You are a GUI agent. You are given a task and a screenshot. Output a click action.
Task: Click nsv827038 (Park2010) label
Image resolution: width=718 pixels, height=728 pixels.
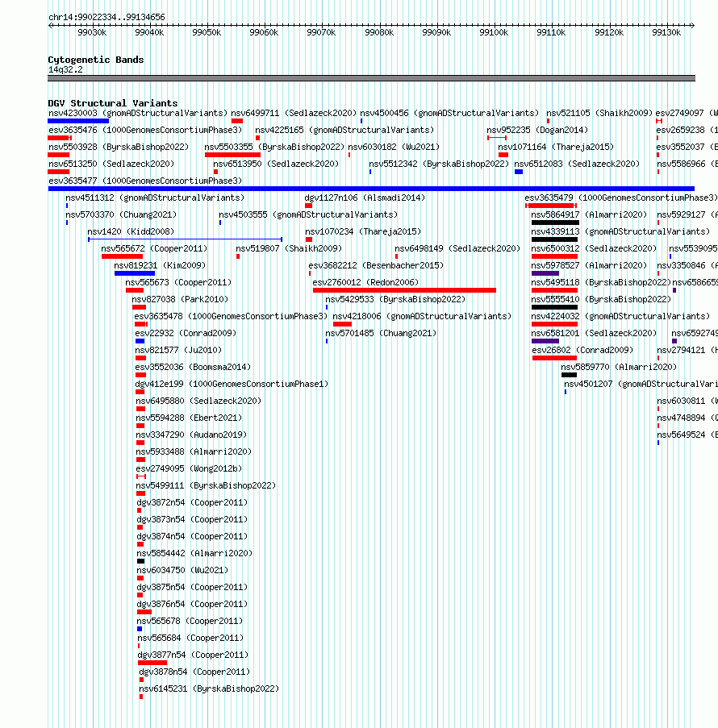click(x=180, y=299)
